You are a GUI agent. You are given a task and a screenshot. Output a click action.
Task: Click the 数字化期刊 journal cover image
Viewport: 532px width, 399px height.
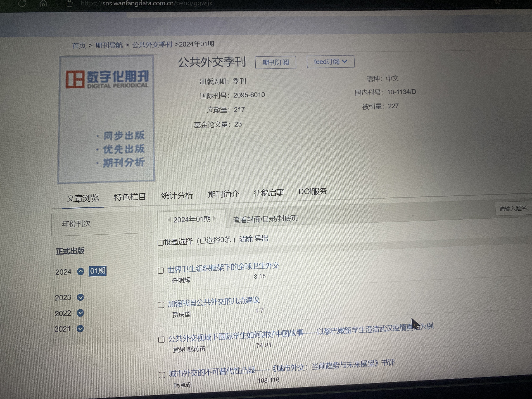click(106, 119)
